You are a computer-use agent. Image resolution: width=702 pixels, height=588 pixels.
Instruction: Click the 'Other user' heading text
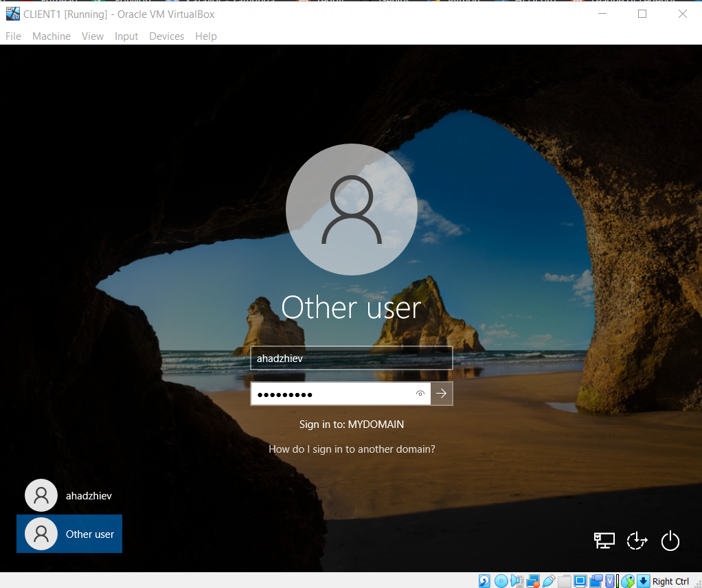(352, 308)
